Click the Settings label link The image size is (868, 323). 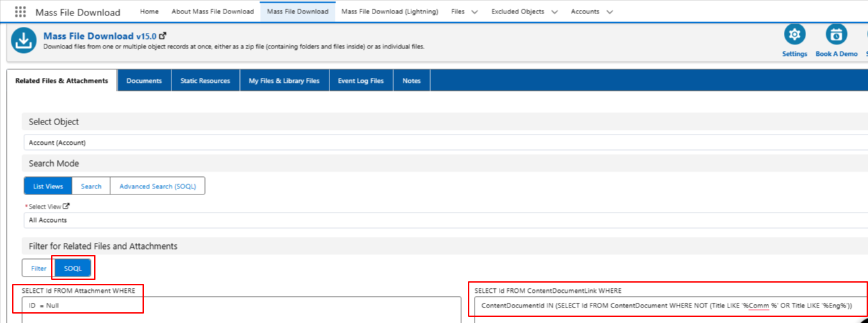point(795,54)
